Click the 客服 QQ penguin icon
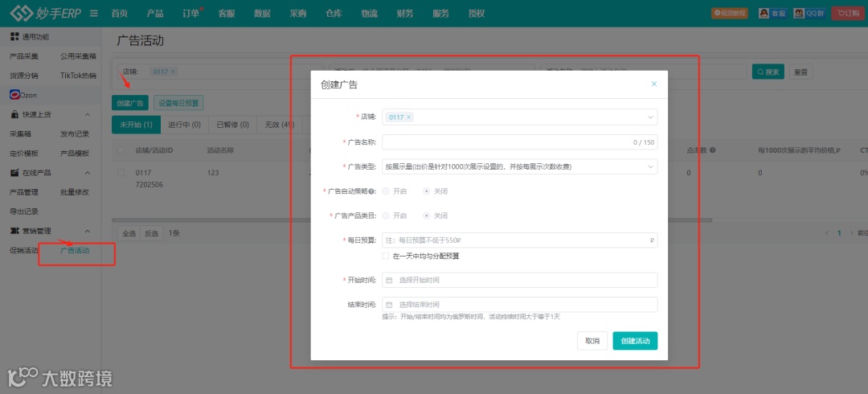The image size is (868, 394). point(764,13)
